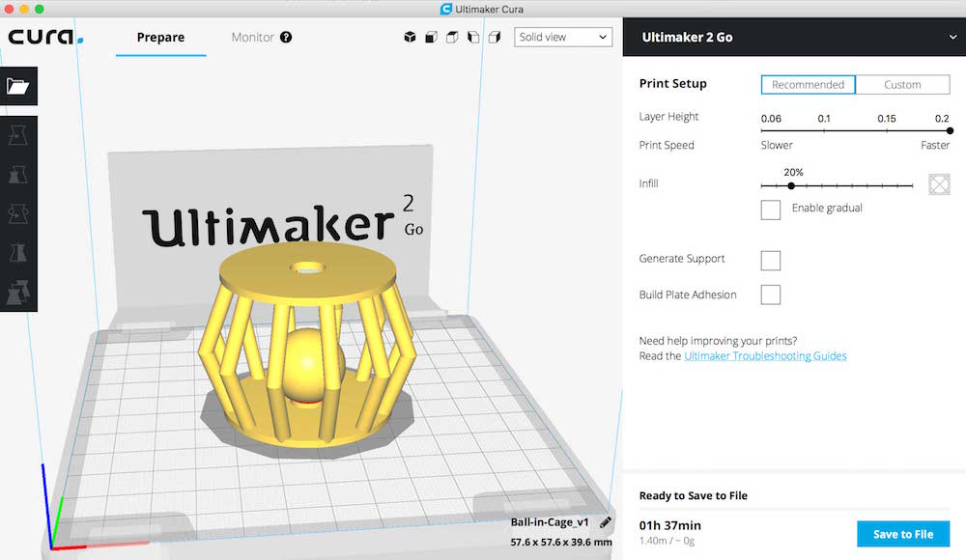The image size is (966, 560).
Task: Click the Print Setup heading
Action: tap(672, 83)
